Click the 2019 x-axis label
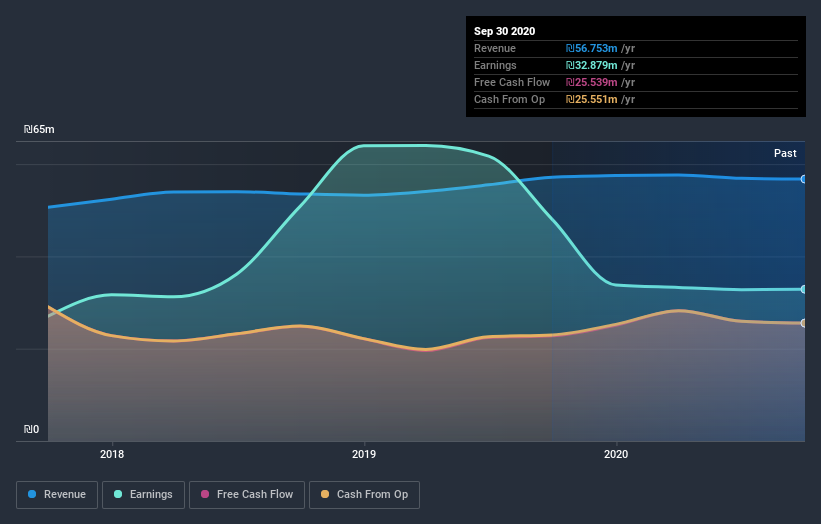This screenshot has width=821, height=524. pyautogui.click(x=364, y=454)
